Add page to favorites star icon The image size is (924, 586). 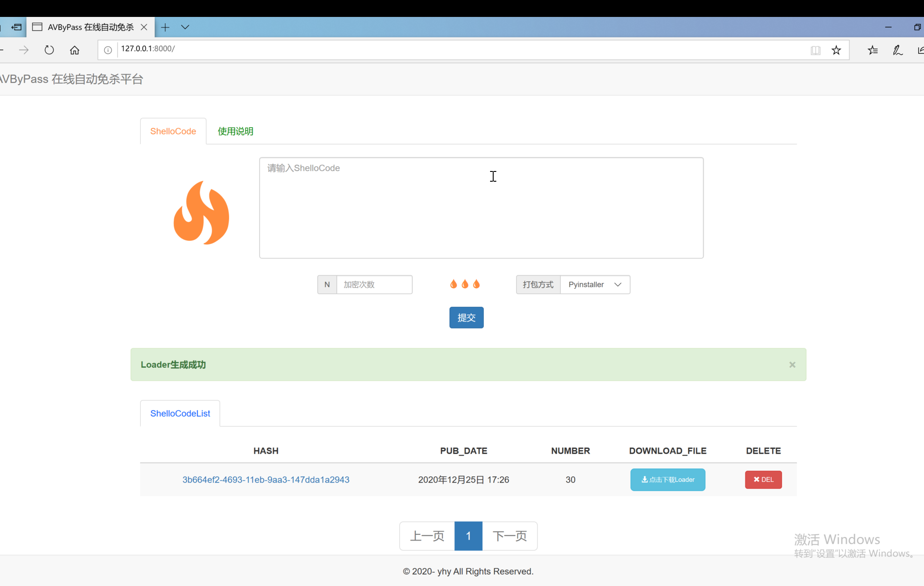point(836,50)
